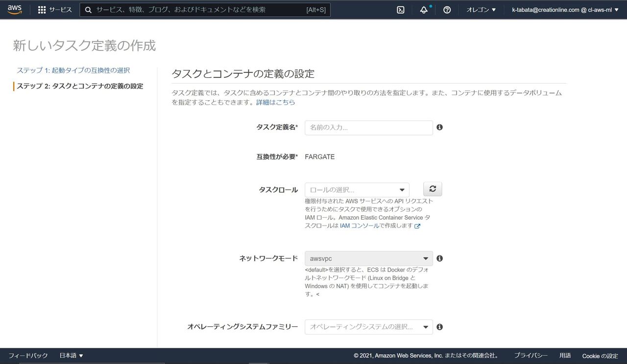Focus the AWS services search field

[x=205, y=10]
